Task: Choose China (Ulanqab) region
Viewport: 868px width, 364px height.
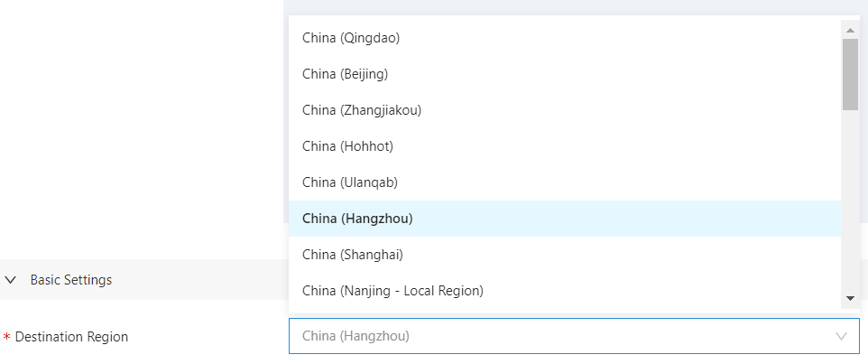Action: 350,182
